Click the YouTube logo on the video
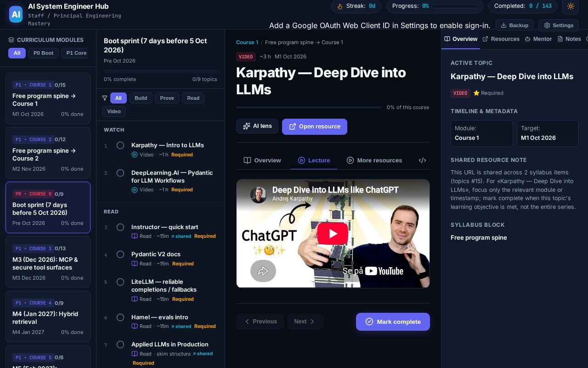Viewport: 588px width, 368px height. pyautogui.click(x=384, y=271)
